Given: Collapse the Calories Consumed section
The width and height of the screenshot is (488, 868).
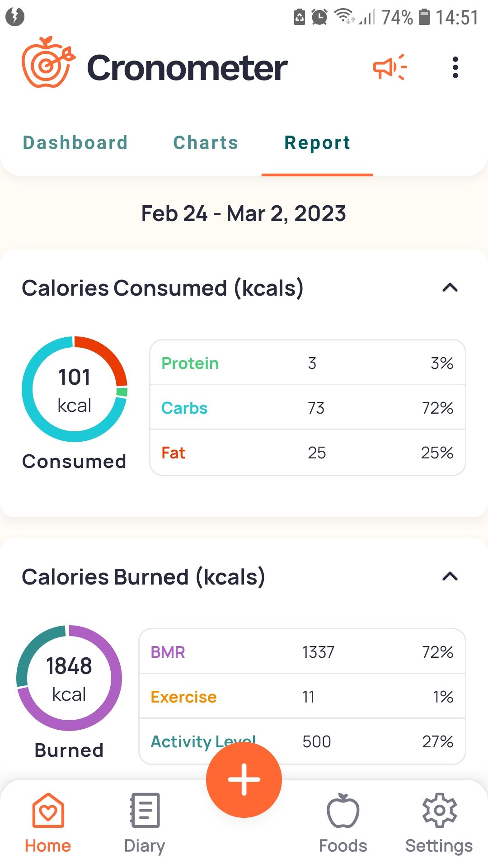Looking at the screenshot, I should tap(450, 288).
